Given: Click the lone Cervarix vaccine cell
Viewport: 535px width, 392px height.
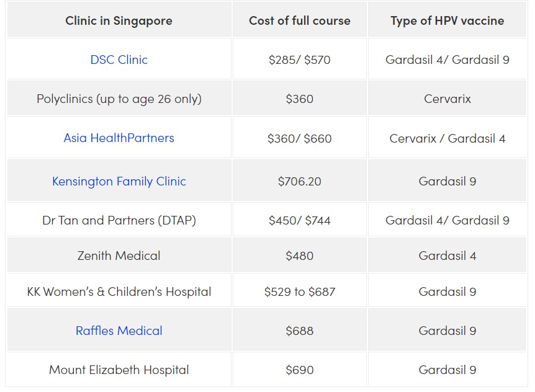Looking at the screenshot, I should pyautogui.click(x=447, y=99).
